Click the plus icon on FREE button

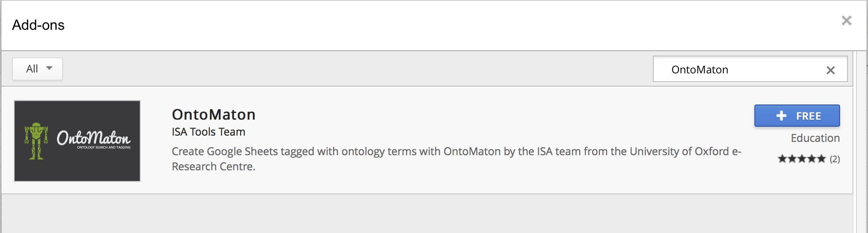point(781,116)
